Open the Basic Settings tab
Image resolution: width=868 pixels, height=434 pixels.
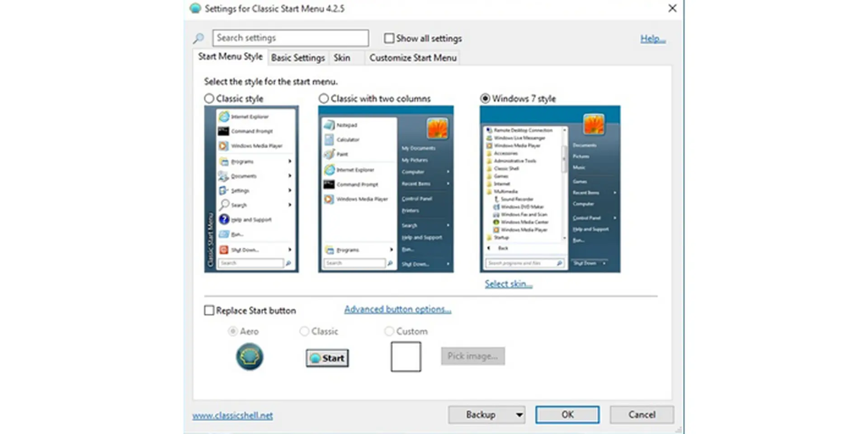tap(298, 58)
